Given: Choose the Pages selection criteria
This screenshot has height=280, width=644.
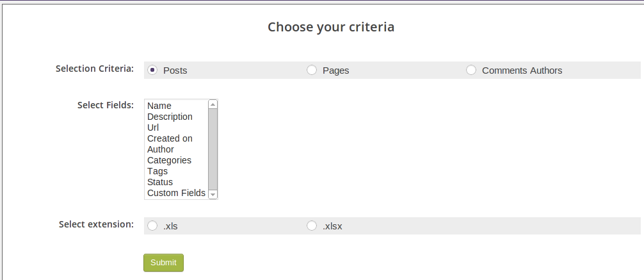Looking at the screenshot, I should click(x=312, y=70).
